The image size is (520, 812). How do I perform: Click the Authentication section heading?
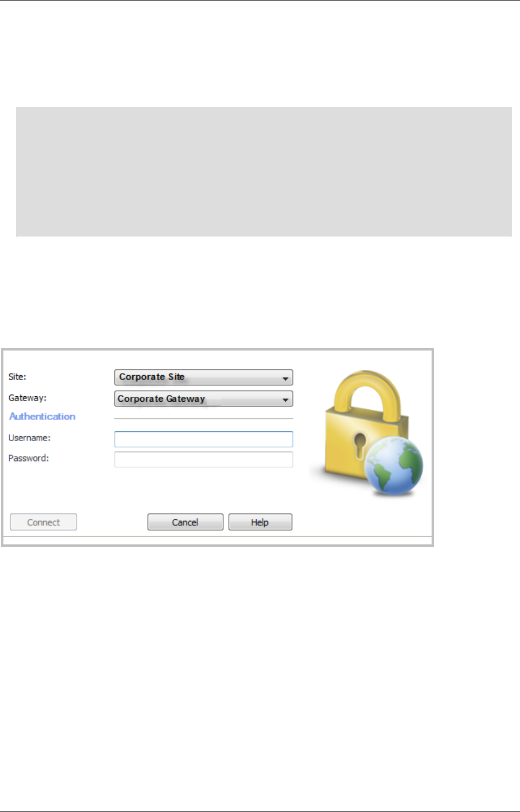tap(42, 416)
